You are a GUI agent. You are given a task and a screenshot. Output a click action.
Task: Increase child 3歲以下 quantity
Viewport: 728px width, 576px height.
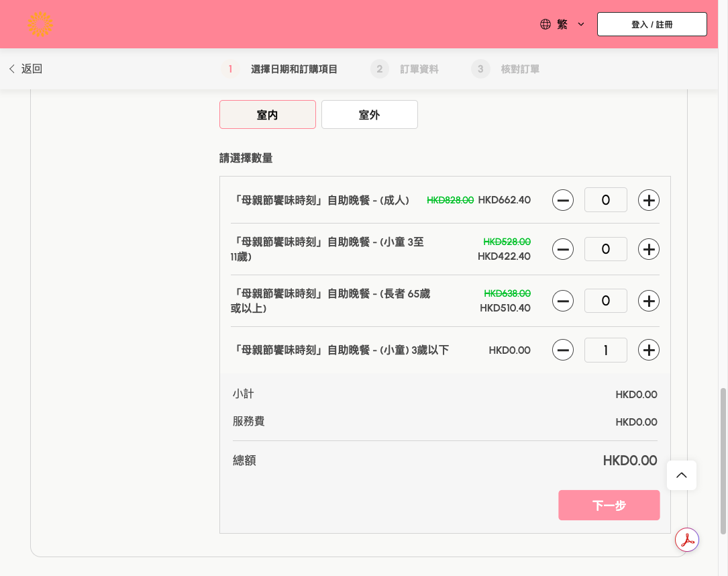pos(649,350)
